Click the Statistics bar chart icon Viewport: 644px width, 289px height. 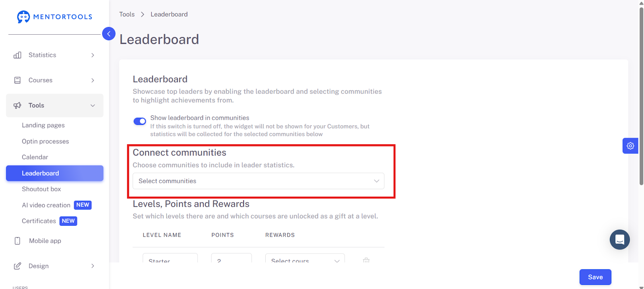[x=17, y=55]
